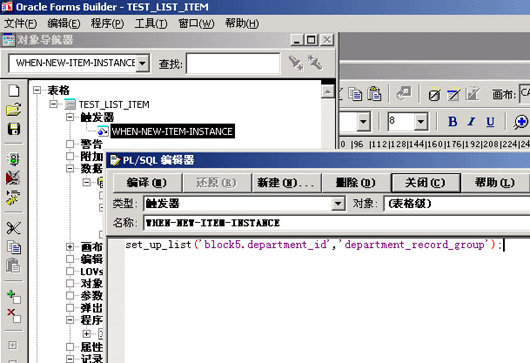Open the 文件(F) menu
The width and height of the screenshot is (530, 363).
(x=20, y=23)
